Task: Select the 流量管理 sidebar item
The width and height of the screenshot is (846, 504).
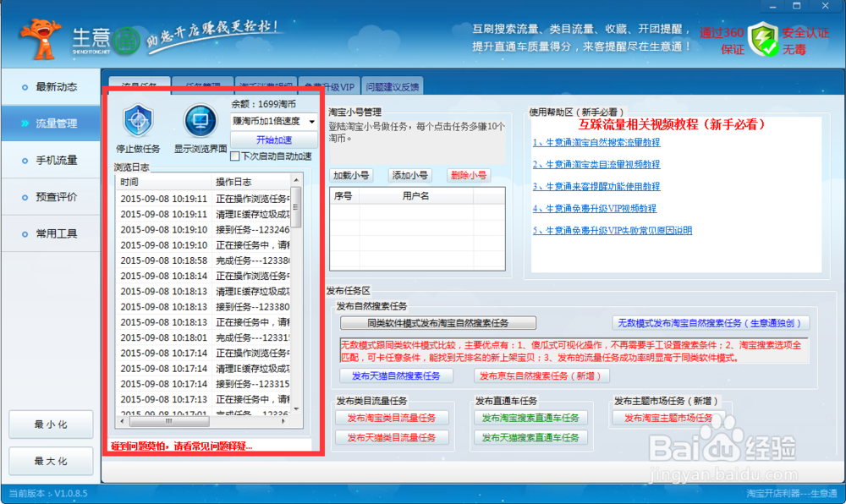Action: (x=50, y=122)
